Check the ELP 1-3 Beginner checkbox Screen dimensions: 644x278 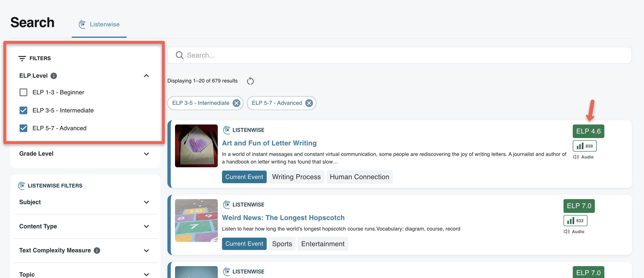pos(23,92)
